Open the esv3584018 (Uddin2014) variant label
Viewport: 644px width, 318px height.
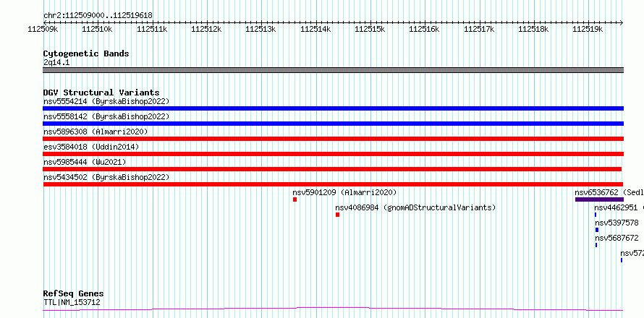[91, 147]
